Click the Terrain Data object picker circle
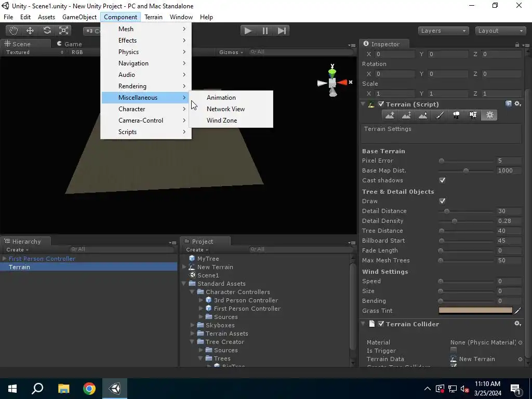 coord(520,359)
